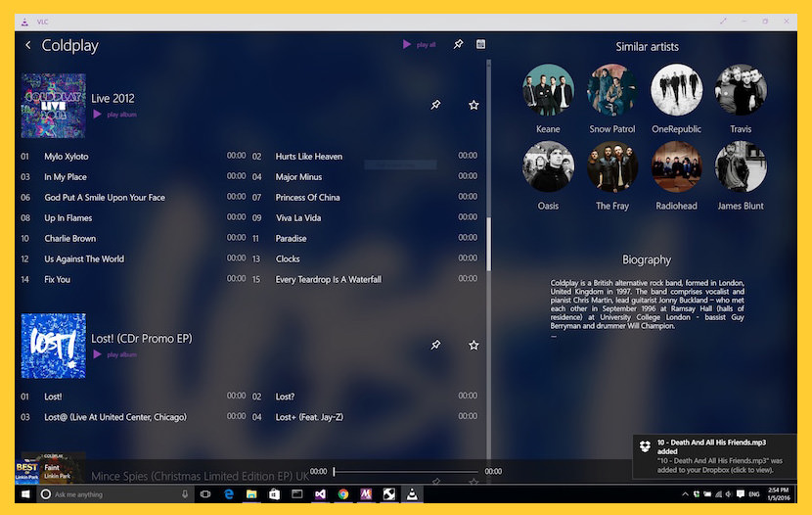Open the volume control in system tray

click(x=729, y=494)
